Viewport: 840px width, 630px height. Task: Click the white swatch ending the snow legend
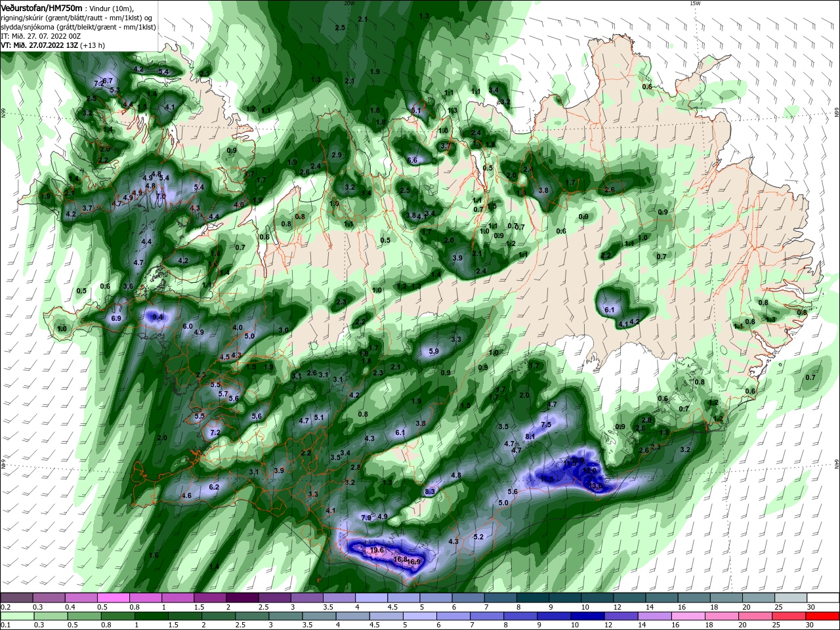point(824,597)
